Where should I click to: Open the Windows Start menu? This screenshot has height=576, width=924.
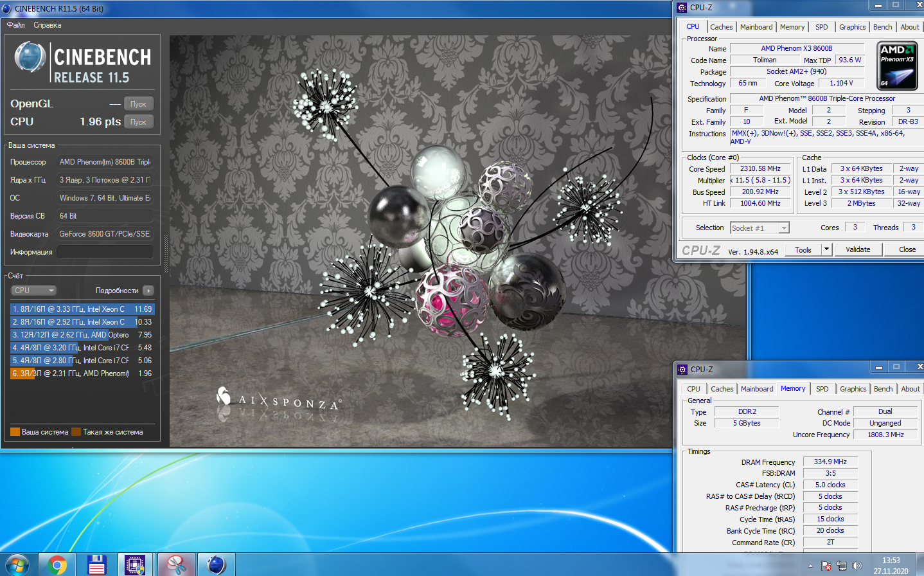[17, 565]
